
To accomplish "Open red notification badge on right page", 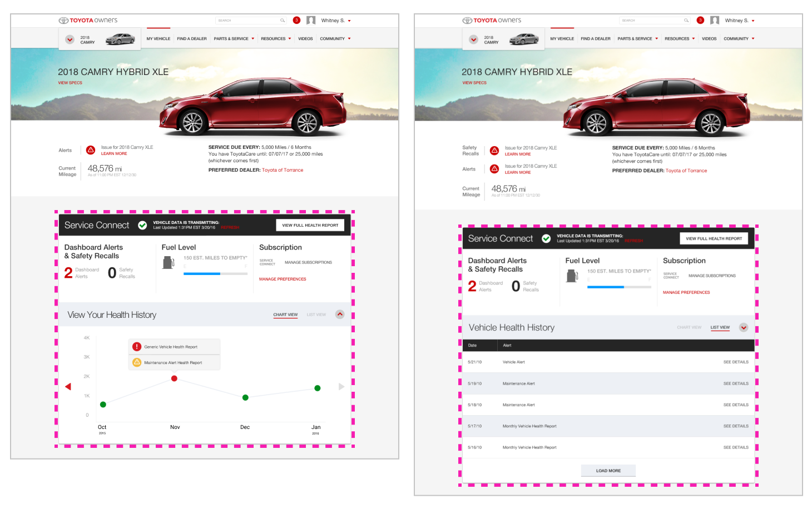I will 700,20.
